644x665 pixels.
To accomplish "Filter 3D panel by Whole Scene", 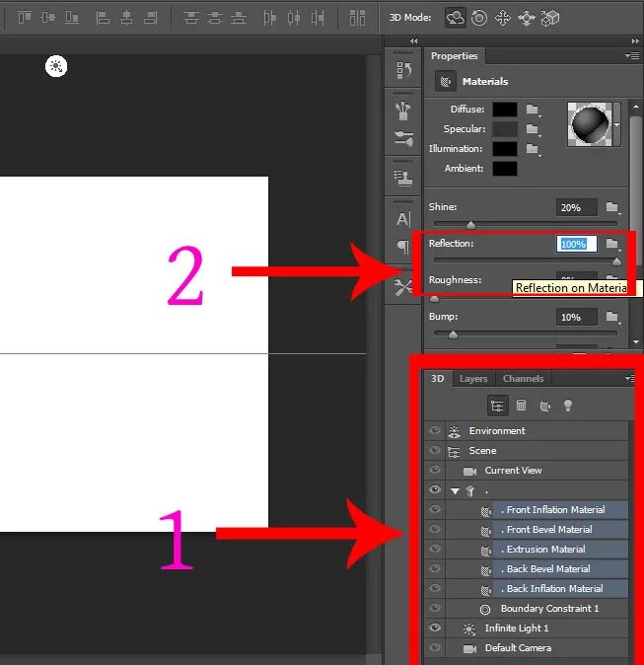I will click(497, 406).
